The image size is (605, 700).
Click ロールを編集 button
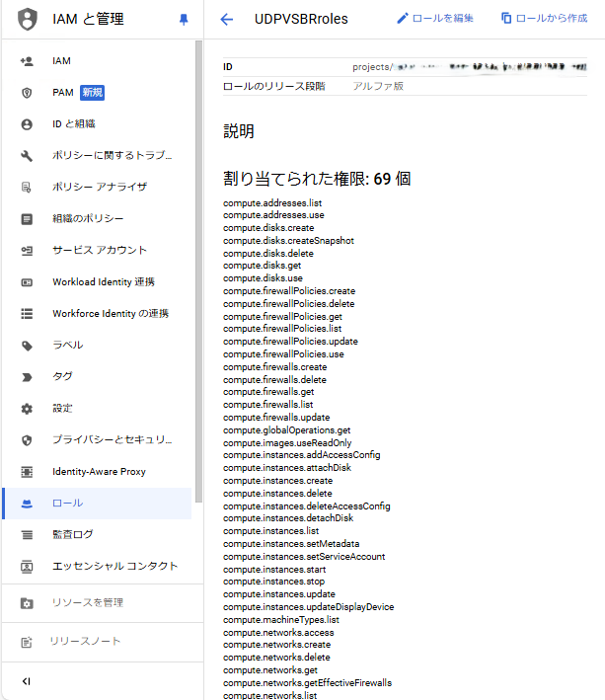point(435,19)
